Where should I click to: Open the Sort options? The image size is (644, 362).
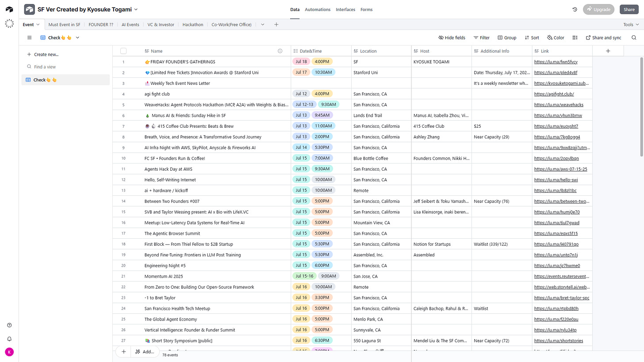tap(532, 38)
